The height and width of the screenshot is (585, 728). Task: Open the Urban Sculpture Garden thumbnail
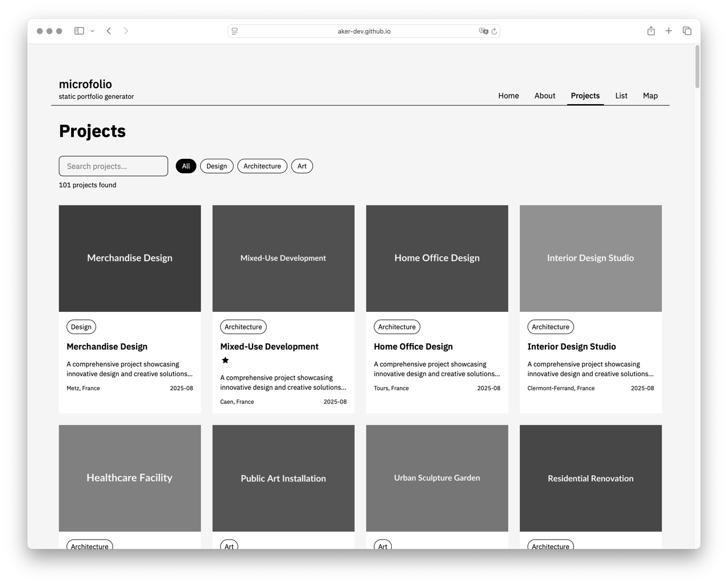tap(437, 478)
